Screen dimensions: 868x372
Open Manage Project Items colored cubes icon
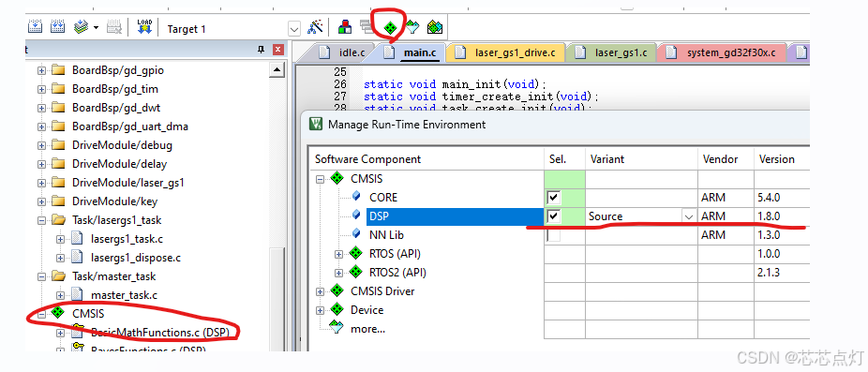345,26
